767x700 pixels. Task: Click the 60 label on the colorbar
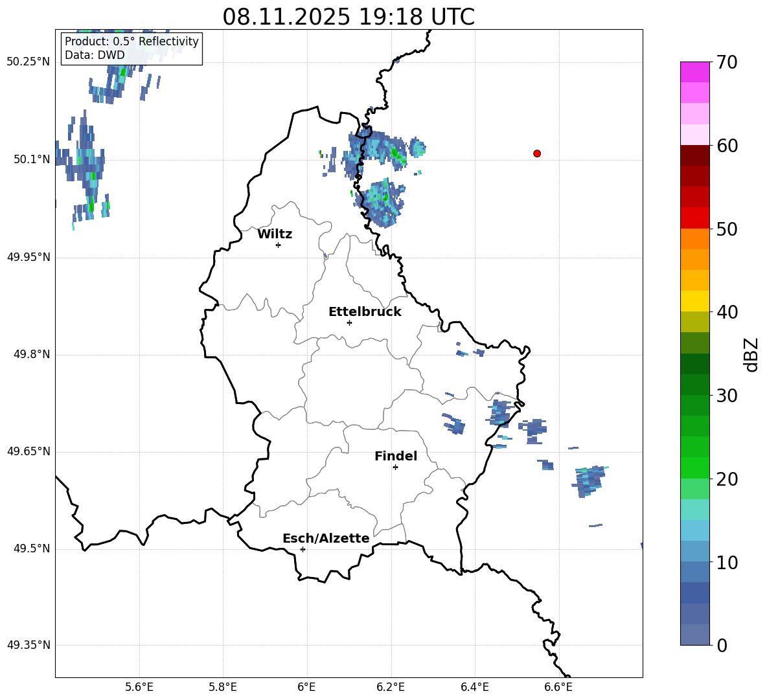pos(727,146)
